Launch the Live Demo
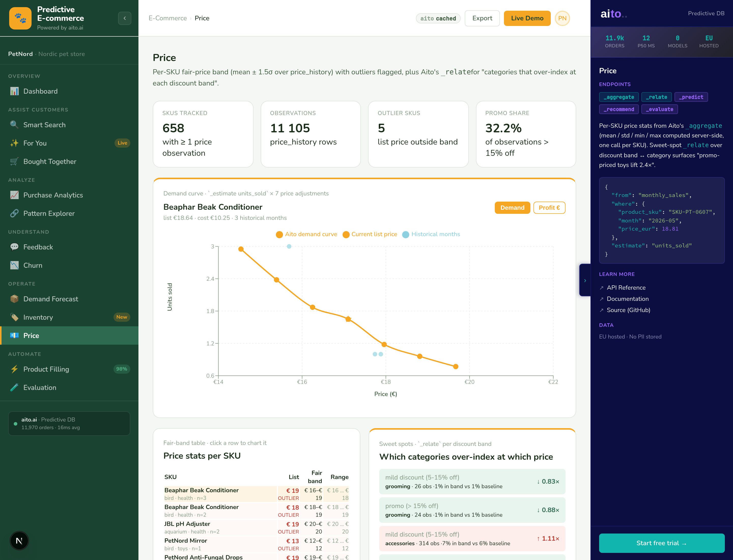The height and width of the screenshot is (560, 733). (x=527, y=18)
